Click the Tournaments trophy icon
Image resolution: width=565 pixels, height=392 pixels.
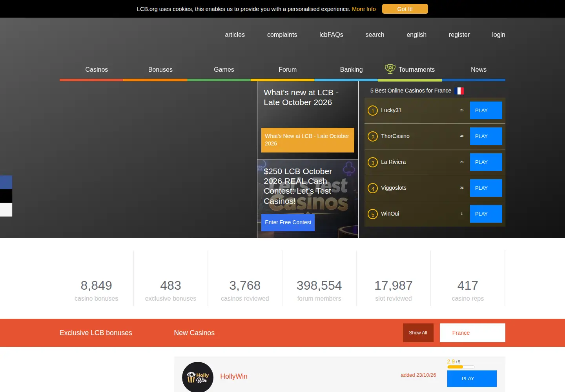click(390, 69)
